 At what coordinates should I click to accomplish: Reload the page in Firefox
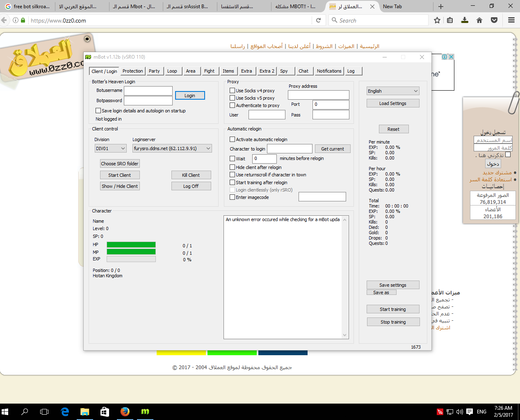tap(318, 20)
